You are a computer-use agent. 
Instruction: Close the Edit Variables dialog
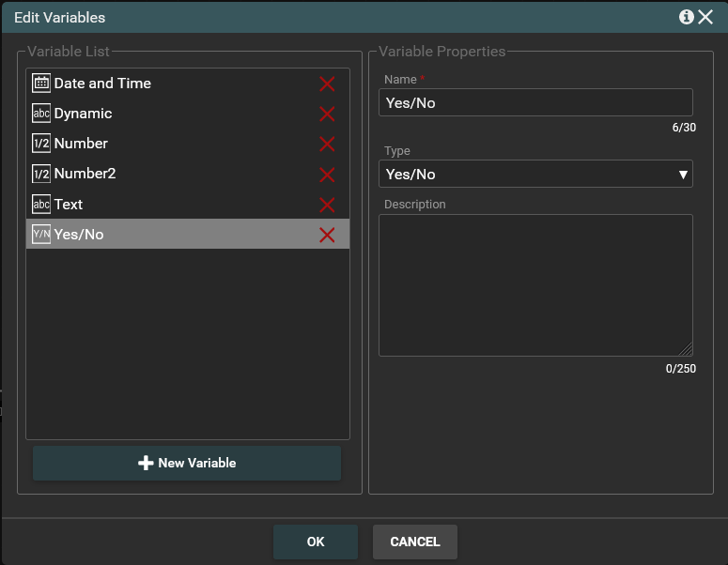point(706,17)
